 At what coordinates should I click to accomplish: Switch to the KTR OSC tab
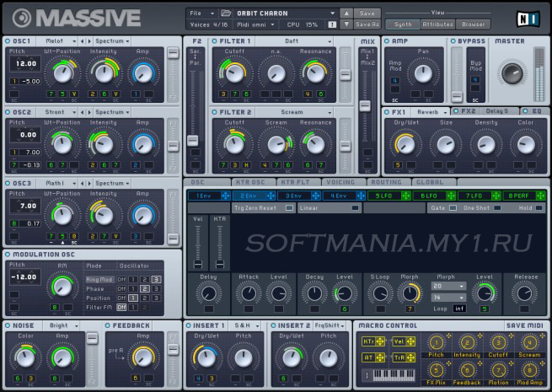(253, 182)
